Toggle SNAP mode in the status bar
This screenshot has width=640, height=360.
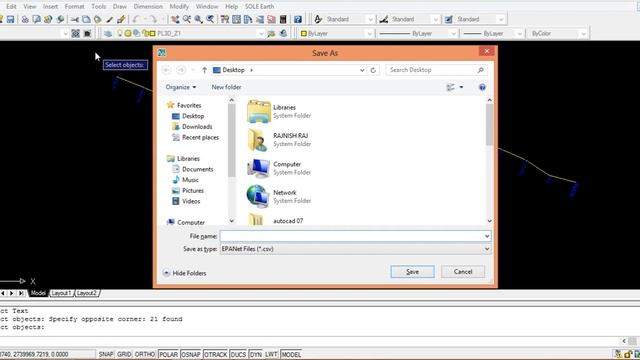[x=106, y=354]
